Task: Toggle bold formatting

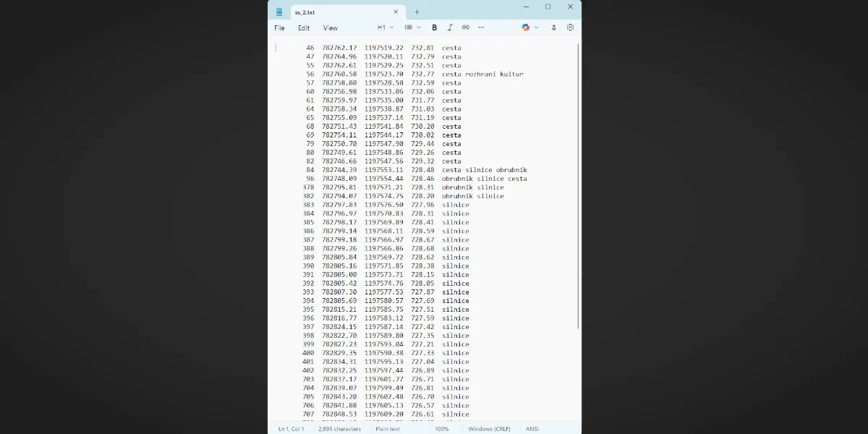Action: point(434,27)
